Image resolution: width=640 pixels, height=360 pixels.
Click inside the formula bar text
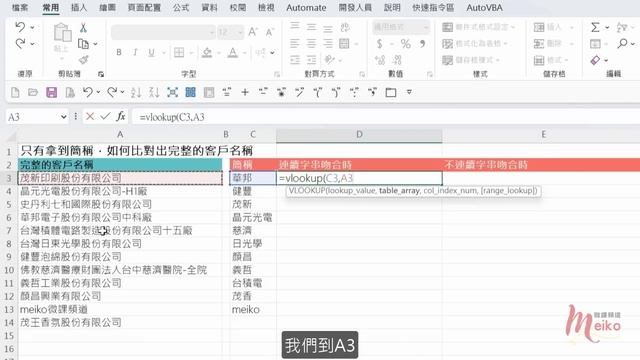[172, 117]
